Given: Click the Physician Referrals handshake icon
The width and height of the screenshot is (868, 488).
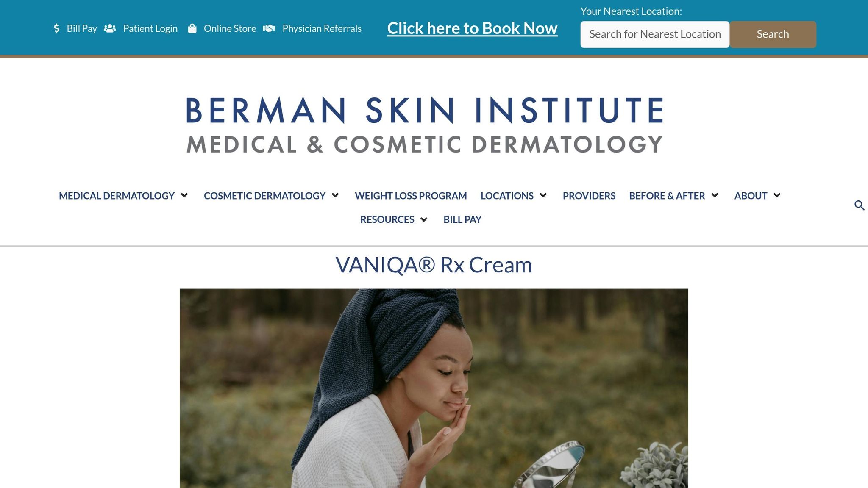Looking at the screenshot, I should pyautogui.click(x=269, y=28).
